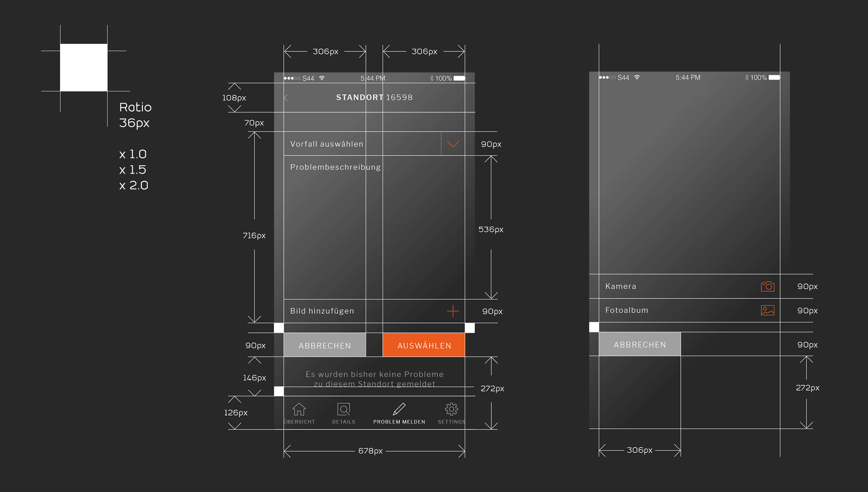Click the '5:44 PM' time in left phone
868x492 pixels.
click(x=373, y=78)
